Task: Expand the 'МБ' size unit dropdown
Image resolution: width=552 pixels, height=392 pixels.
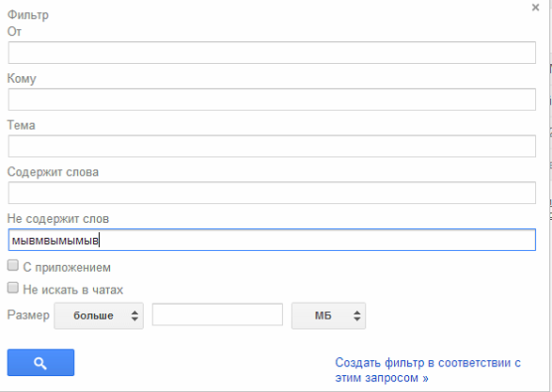Action: (328, 316)
